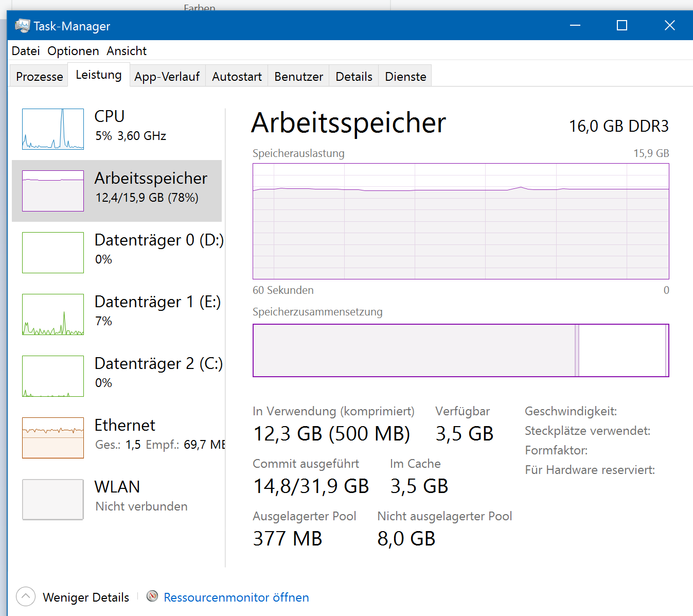Viewport: 693px width, 616px height.
Task: Click the Speicherzusammensetzung memory composition bar
Action: (460, 350)
